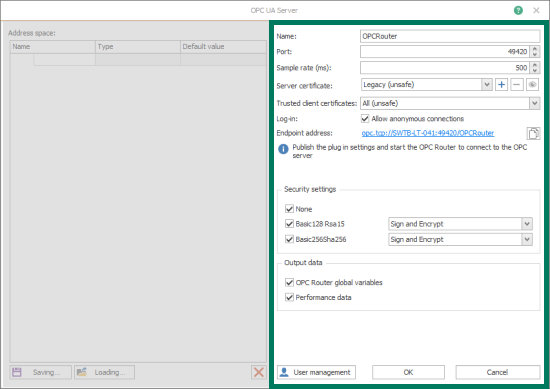Increase Sample rate with up arrow
This screenshot has width=550, height=389.
(535, 65)
